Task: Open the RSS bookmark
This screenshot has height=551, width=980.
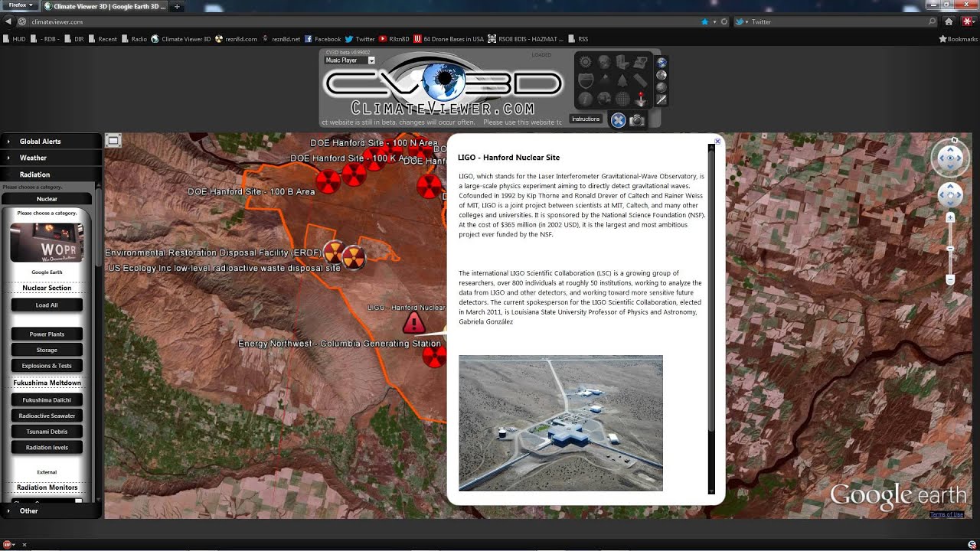Action: (x=578, y=39)
